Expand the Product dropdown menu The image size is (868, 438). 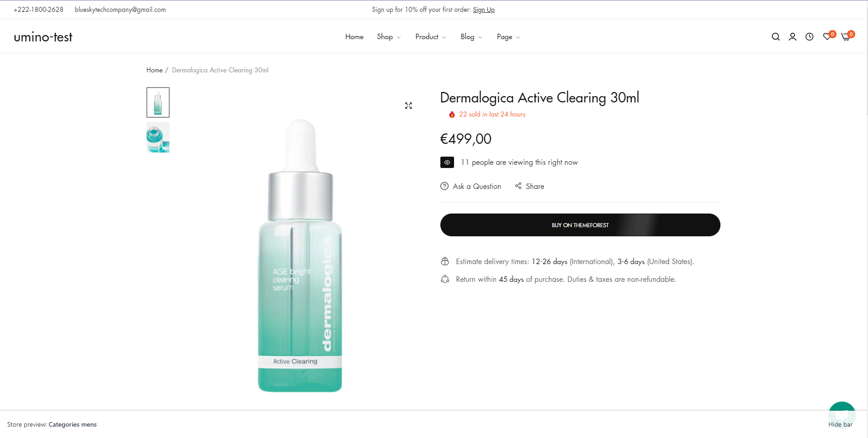click(x=430, y=37)
